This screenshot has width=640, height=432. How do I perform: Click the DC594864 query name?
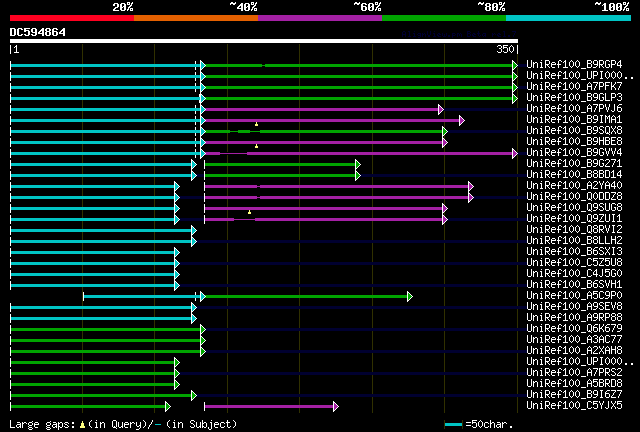click(38, 32)
